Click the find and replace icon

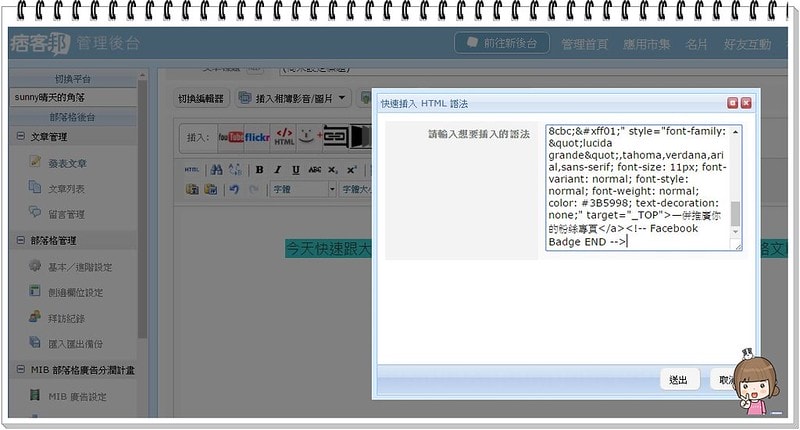click(x=235, y=169)
